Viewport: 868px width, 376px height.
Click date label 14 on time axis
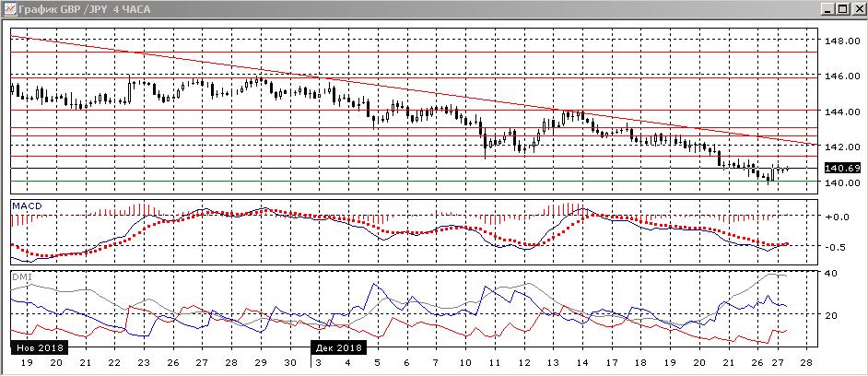[x=581, y=363]
